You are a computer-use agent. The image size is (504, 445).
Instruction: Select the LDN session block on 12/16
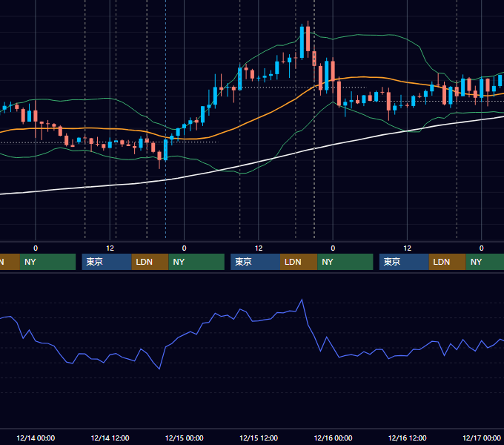point(448,262)
